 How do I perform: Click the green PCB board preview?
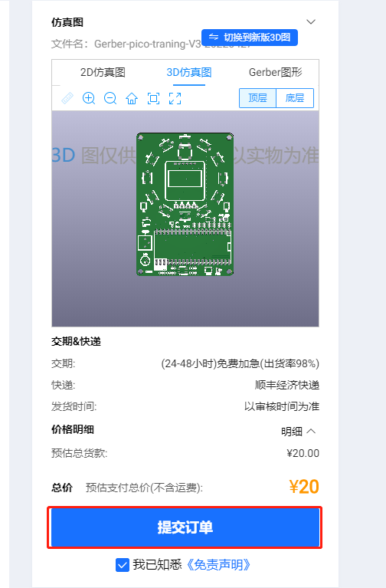click(x=185, y=204)
